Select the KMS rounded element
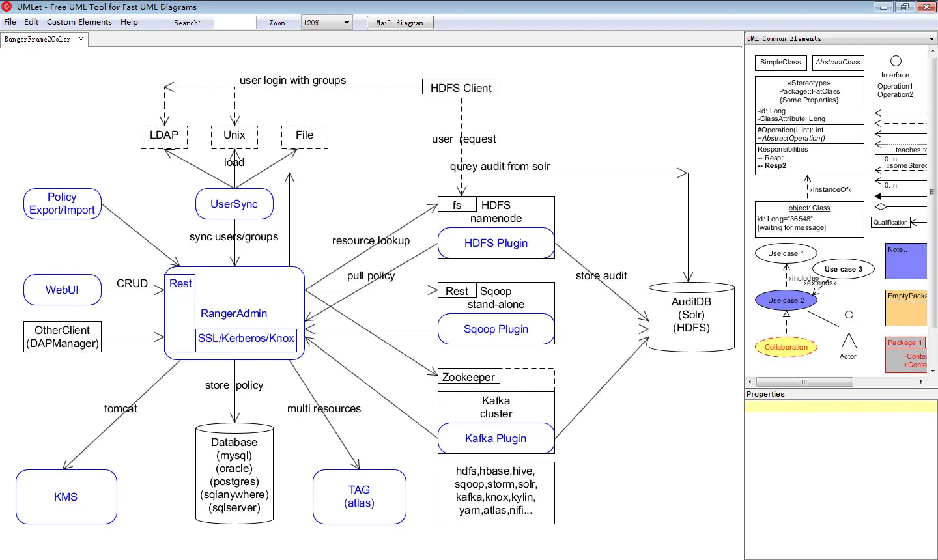This screenshot has width=938, height=560. point(66,497)
